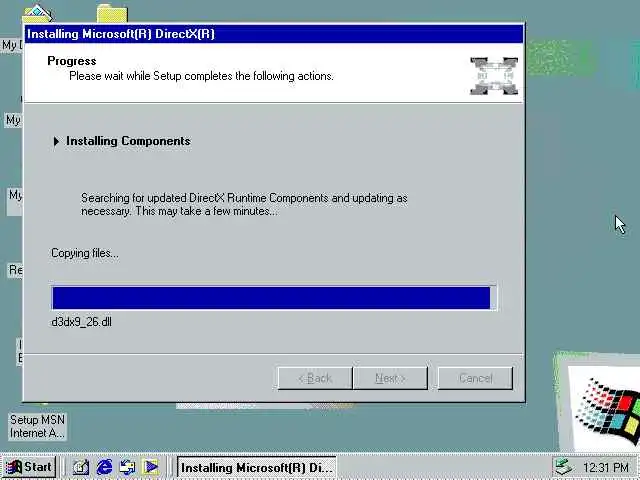Select the Installing Microsoft(R) Di... taskbar button

coord(257,467)
